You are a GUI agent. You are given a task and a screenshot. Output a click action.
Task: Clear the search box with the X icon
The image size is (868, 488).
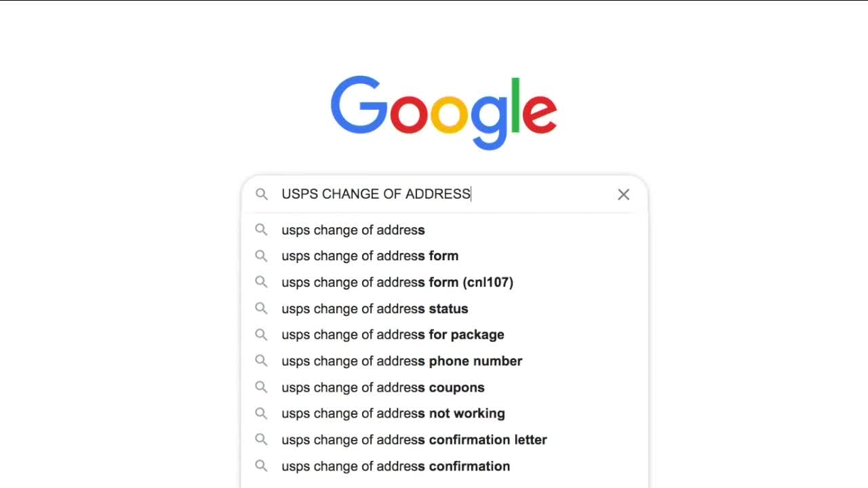pos(623,195)
